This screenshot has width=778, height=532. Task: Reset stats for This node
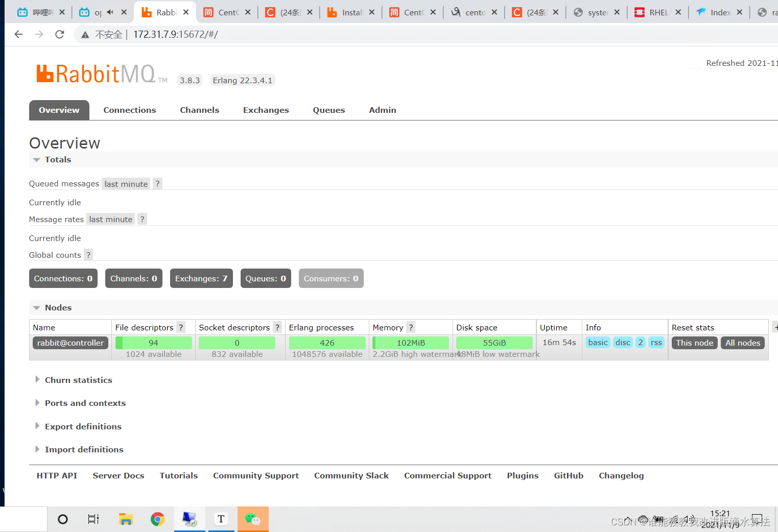[695, 343]
